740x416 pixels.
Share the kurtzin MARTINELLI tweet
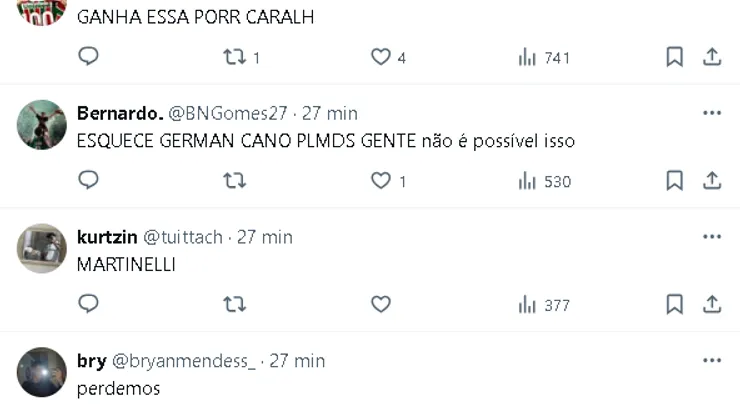(x=712, y=305)
